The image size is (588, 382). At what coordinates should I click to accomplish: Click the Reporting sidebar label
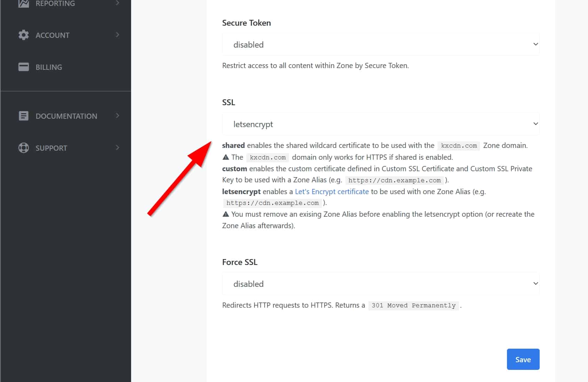[55, 3]
